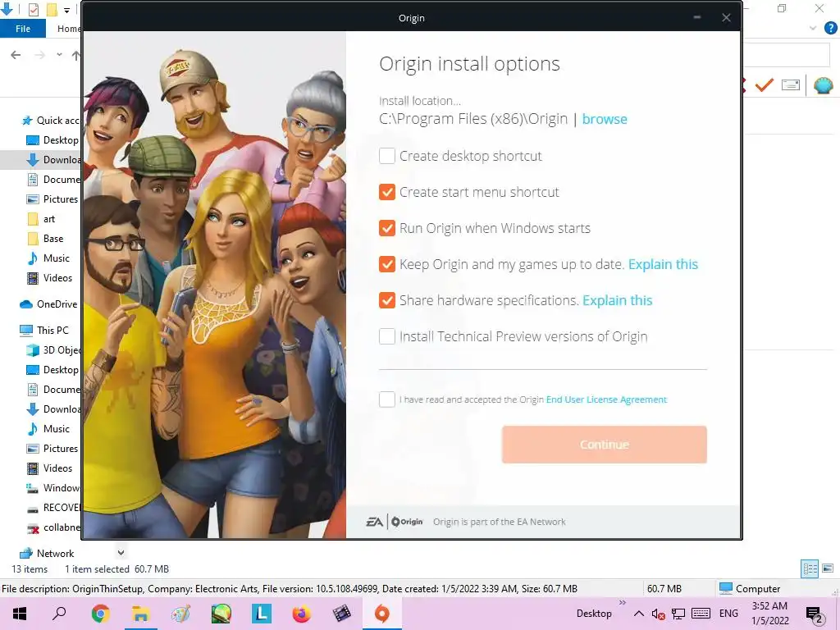Switch to Origin installer in taskbar

click(382, 614)
